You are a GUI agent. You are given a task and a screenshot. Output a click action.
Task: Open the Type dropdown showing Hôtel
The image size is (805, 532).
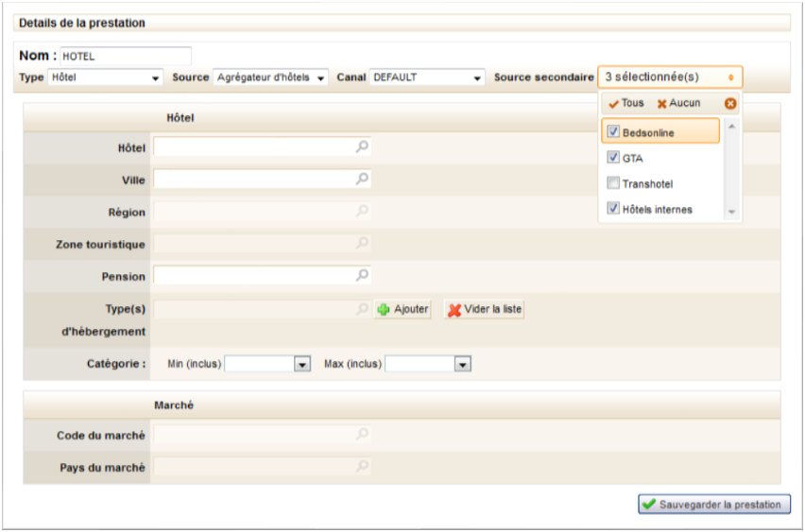click(105, 77)
